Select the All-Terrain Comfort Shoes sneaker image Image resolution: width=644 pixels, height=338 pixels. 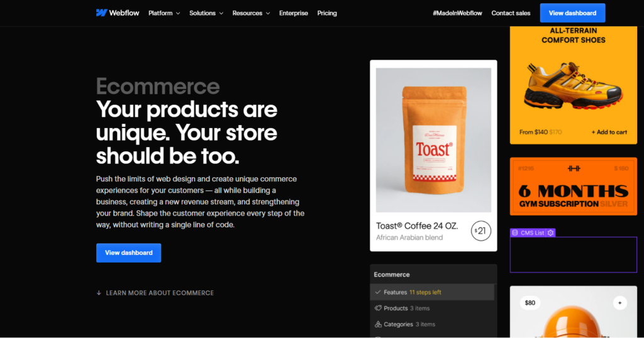tap(574, 85)
